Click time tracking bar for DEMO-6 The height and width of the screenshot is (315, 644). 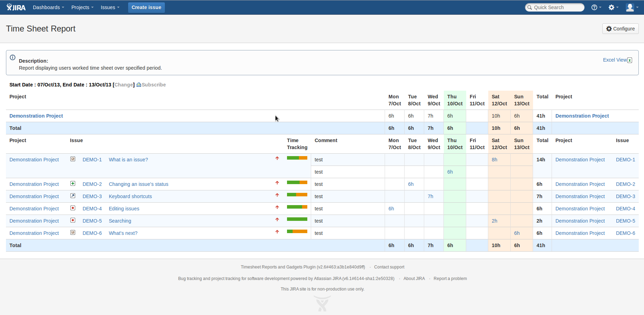[x=297, y=231]
